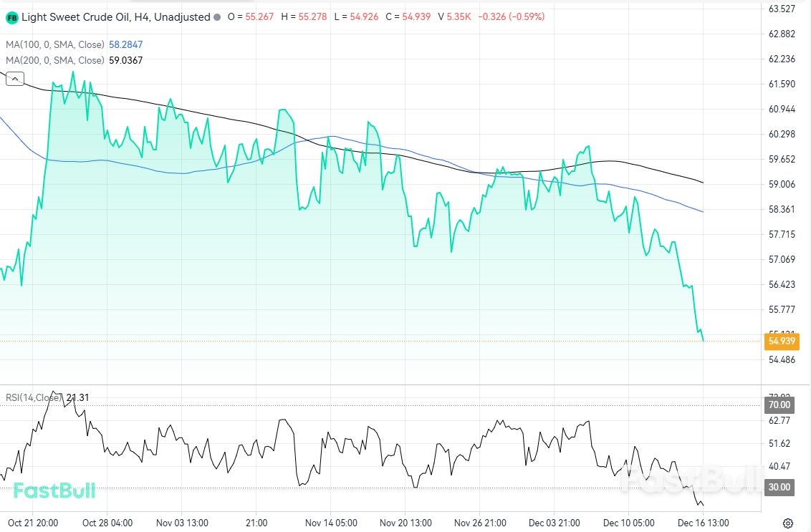Select the MA(200, 0, SMA, Close) legend
Image resolution: width=811 pixels, height=532 pixels.
[x=55, y=60]
